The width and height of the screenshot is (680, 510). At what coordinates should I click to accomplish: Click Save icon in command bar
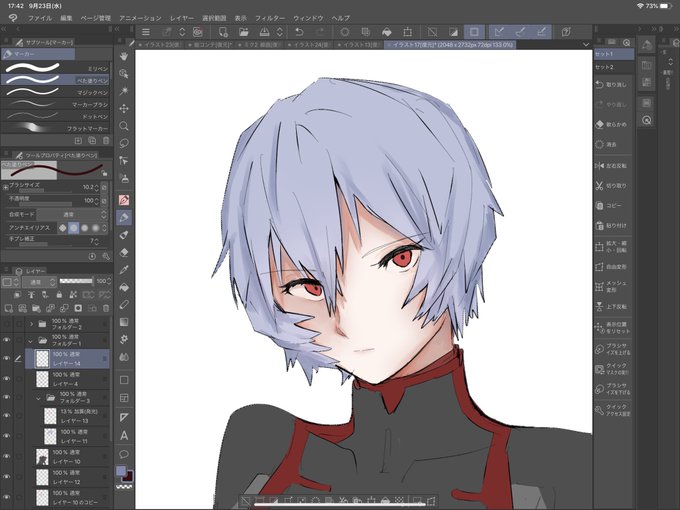pyautogui.click(x=264, y=32)
